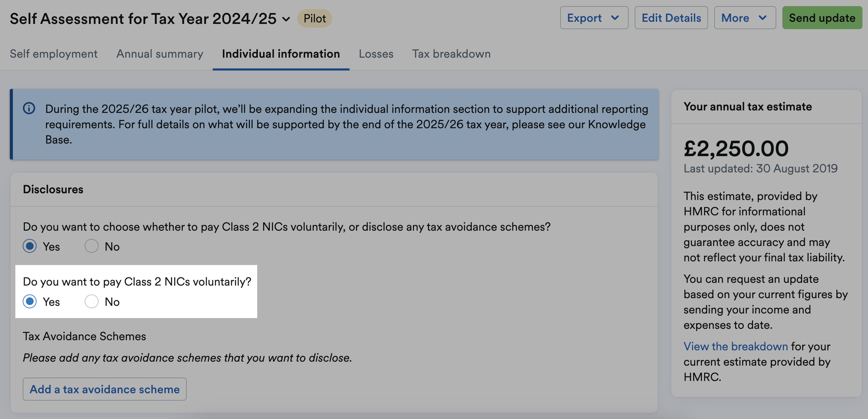868x419 pixels.
Task: Click the Pilot badge
Action: click(314, 18)
